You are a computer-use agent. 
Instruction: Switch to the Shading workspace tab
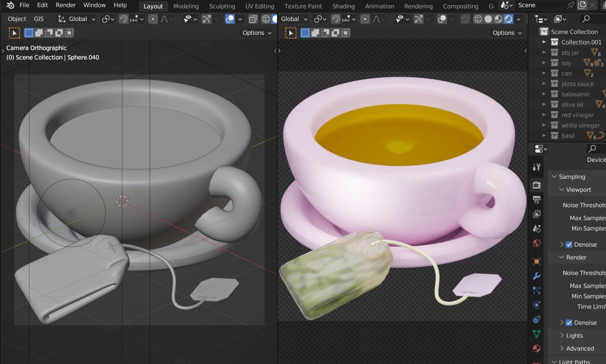tap(343, 6)
